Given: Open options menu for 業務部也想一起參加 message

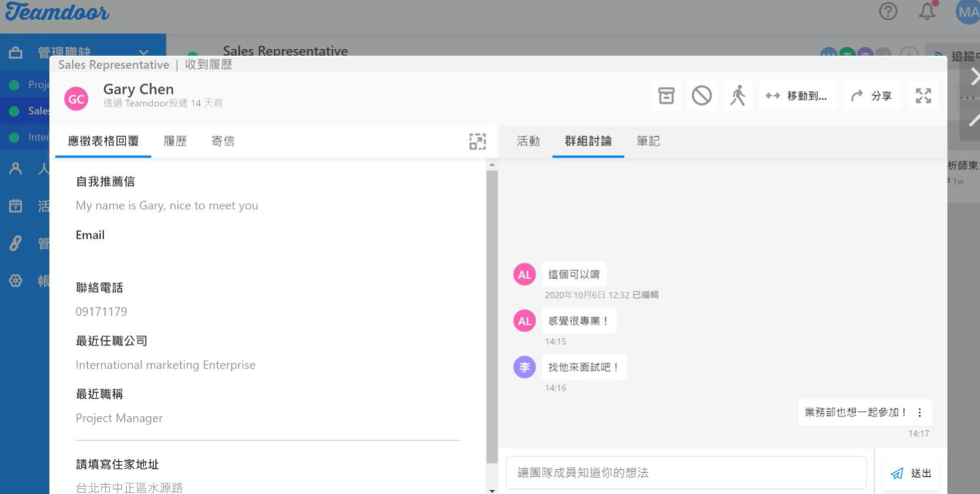Looking at the screenshot, I should click(920, 412).
